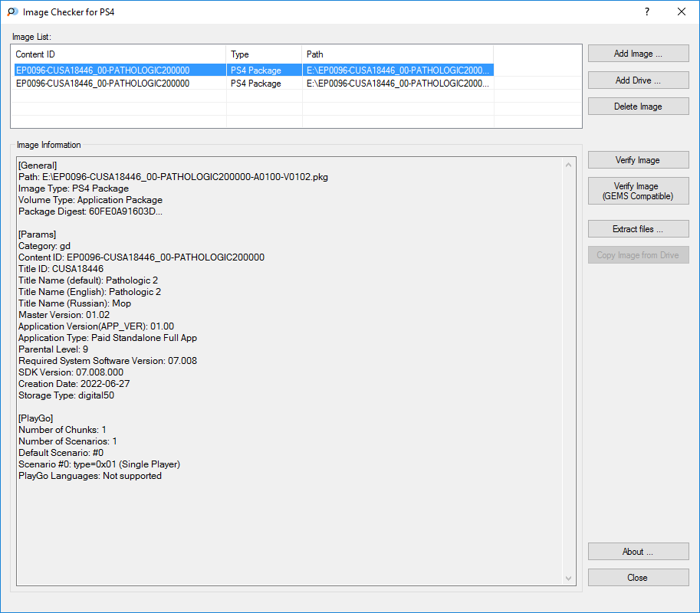Sort list by Type column header
Viewport: 700px width, 613px height.
pyautogui.click(x=264, y=54)
